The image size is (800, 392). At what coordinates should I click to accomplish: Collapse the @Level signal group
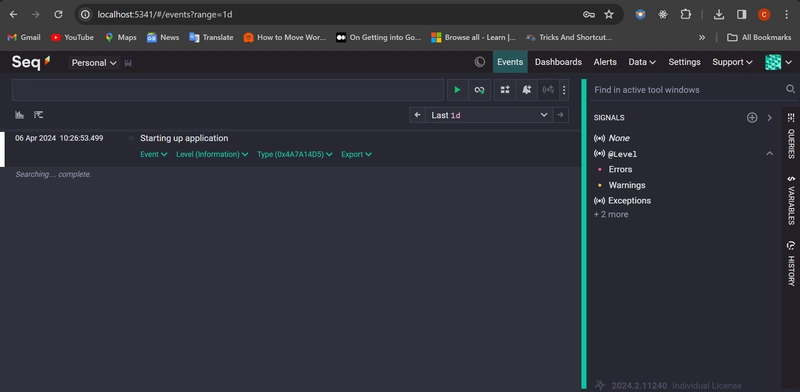(769, 154)
